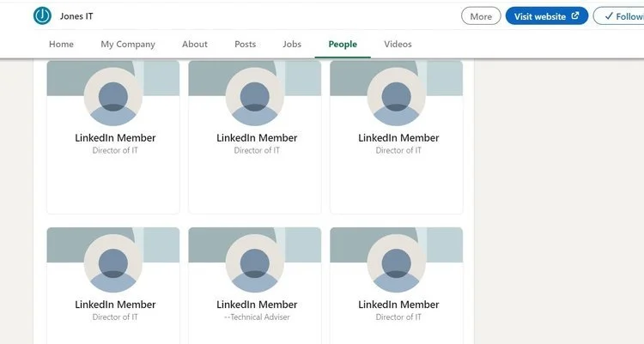Click first row middle member avatar
Screen dimensions: 644x344
tap(255, 97)
